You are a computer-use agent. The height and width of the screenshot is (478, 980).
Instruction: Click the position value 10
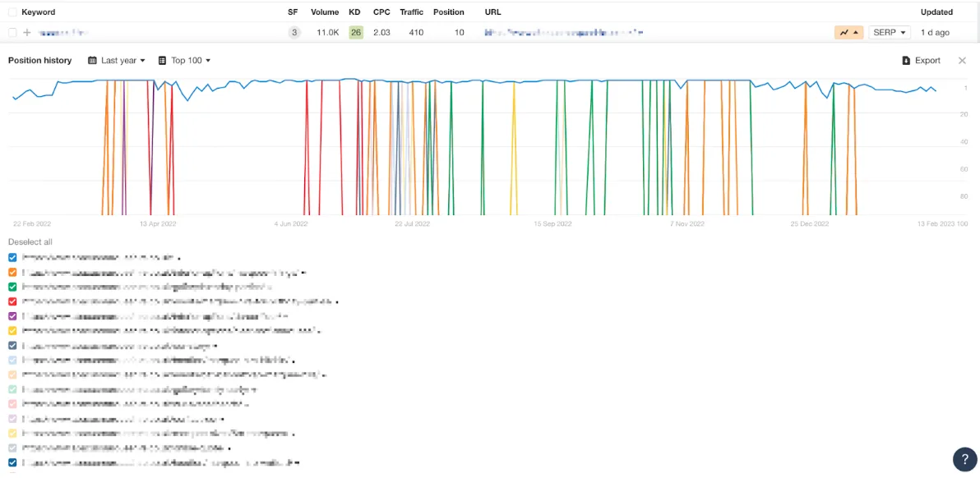[x=460, y=33]
